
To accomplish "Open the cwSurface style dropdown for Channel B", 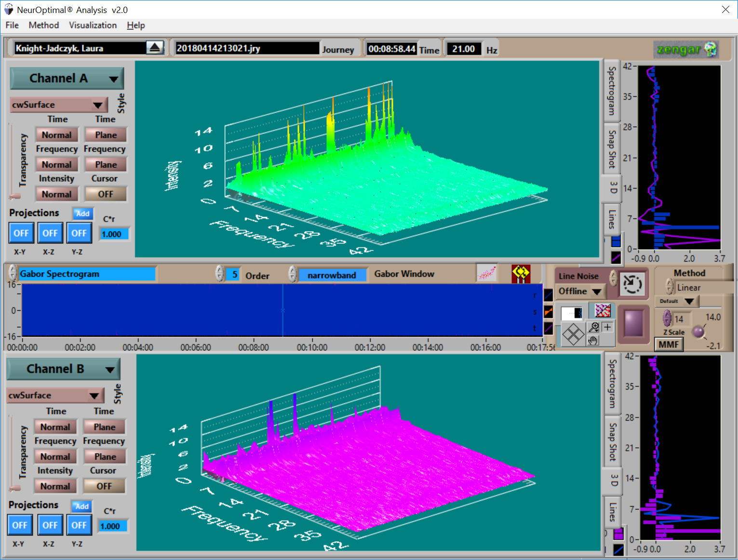I will pos(55,395).
